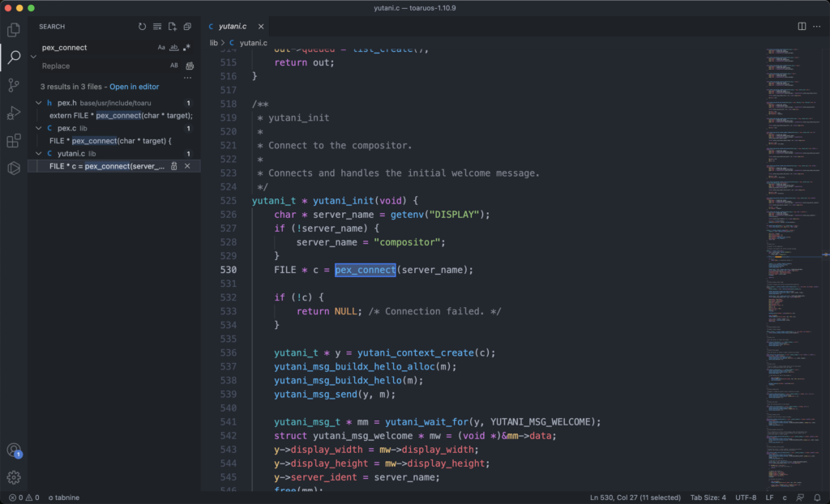This screenshot has height=504, width=830.
Task: Show errors and warnings count panel
Action: click(x=24, y=498)
